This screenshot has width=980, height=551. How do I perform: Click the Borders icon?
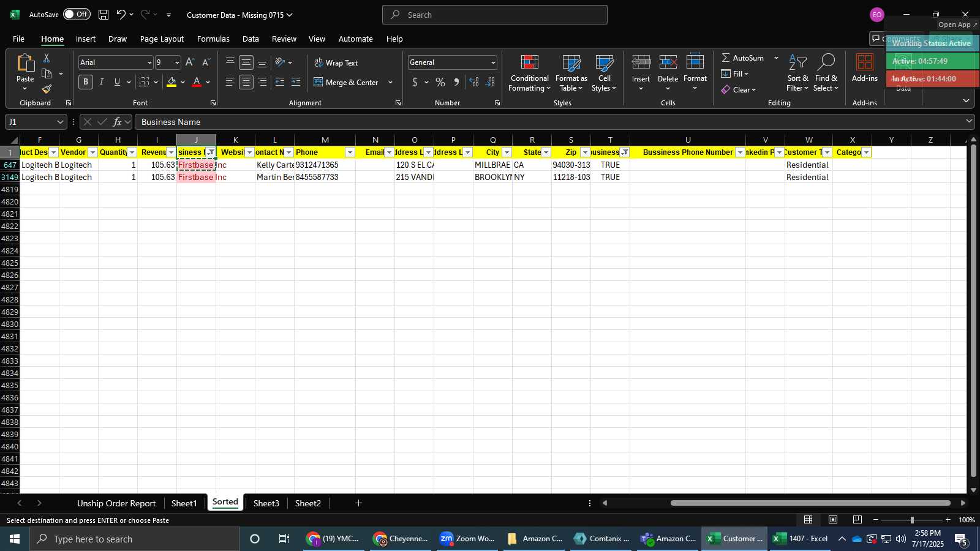(x=145, y=82)
